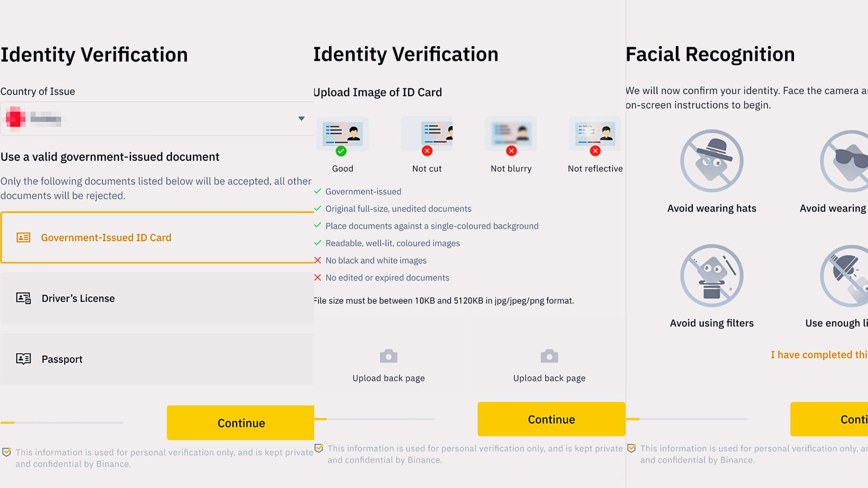Toggle the first privacy information checkbox
The image size is (868, 488).
pyautogui.click(x=7, y=452)
